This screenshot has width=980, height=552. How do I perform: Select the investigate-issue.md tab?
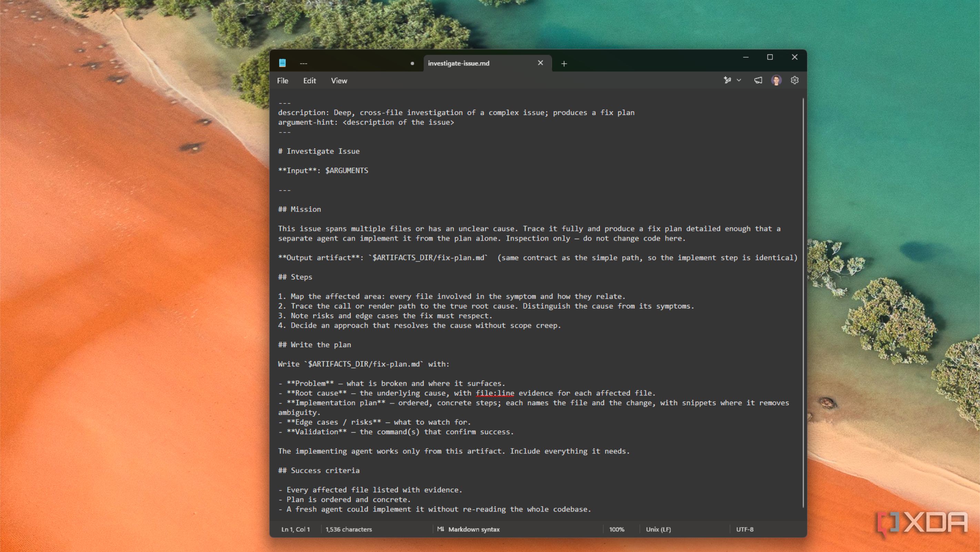(487, 63)
